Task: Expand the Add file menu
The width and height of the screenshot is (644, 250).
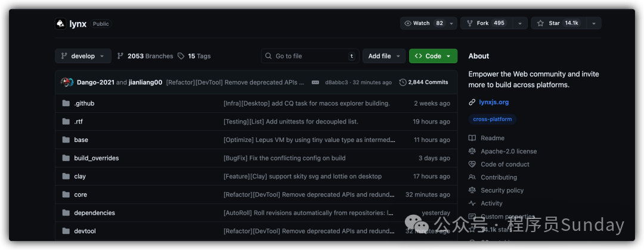Action: (383, 56)
